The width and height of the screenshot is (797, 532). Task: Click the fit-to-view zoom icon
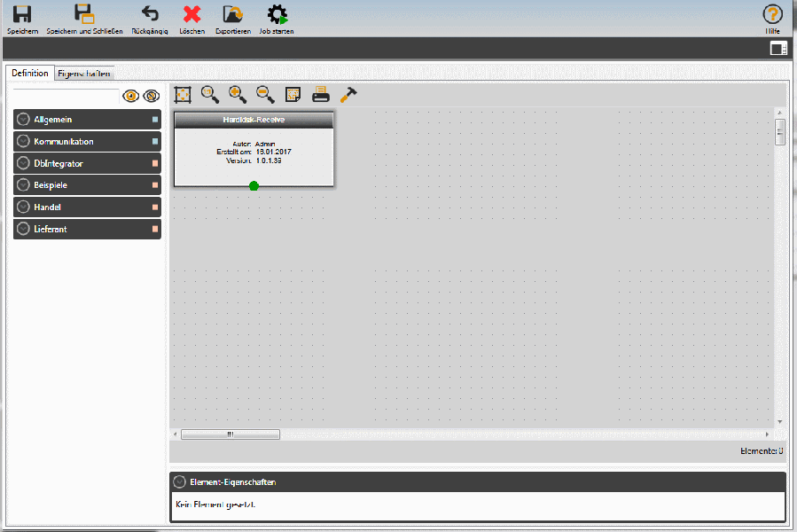click(182, 95)
